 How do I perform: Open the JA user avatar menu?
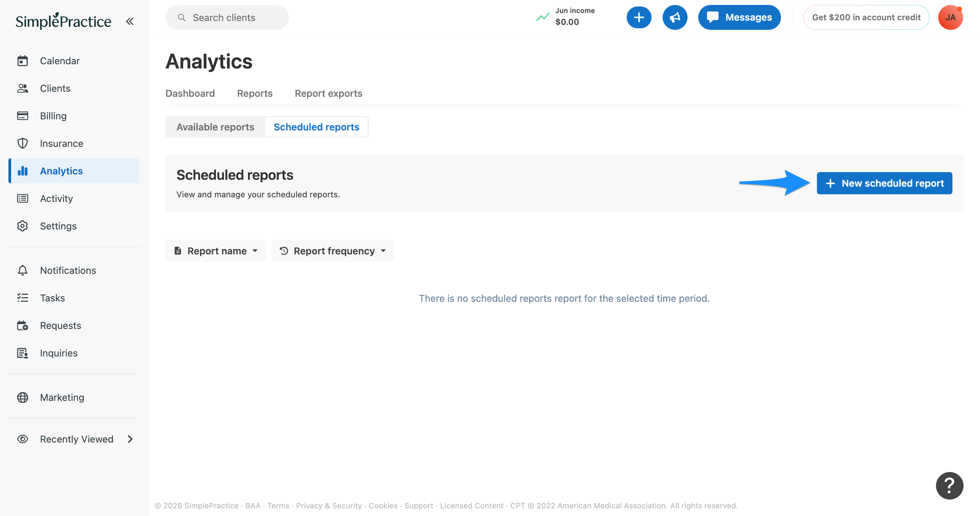tap(951, 18)
